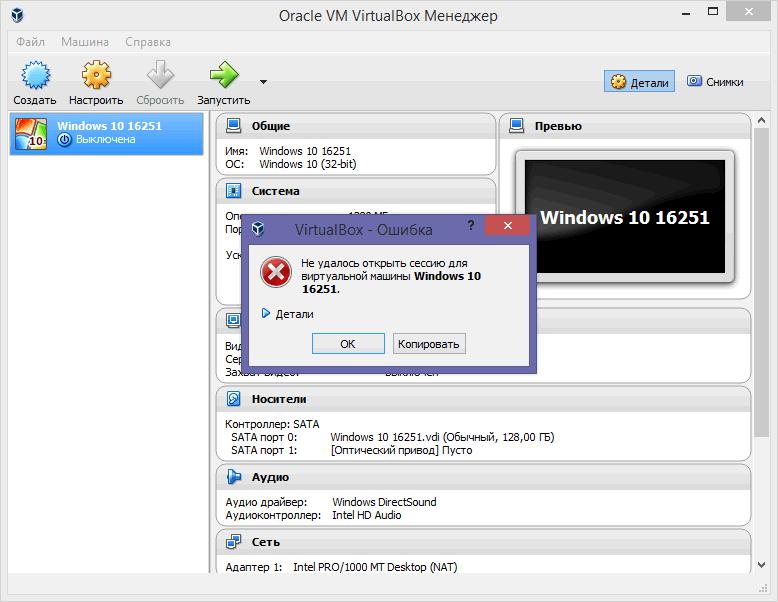This screenshot has height=602, width=778.
Task: Click the Аудио section header text
Action: [270, 477]
